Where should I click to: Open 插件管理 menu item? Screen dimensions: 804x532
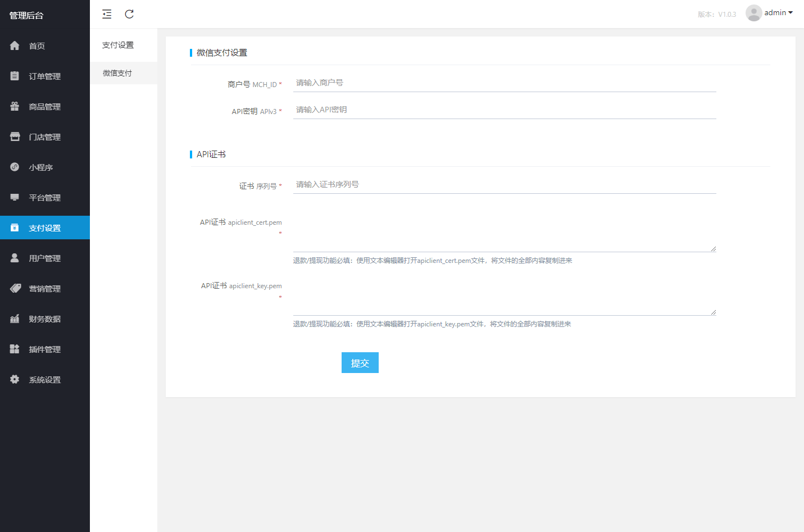[x=45, y=349]
